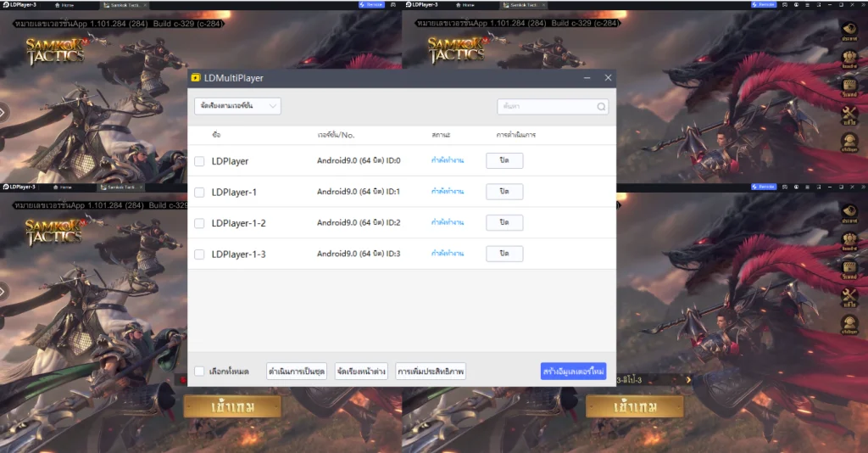Expand the left side arrow in bottom-left emulator

3,291
